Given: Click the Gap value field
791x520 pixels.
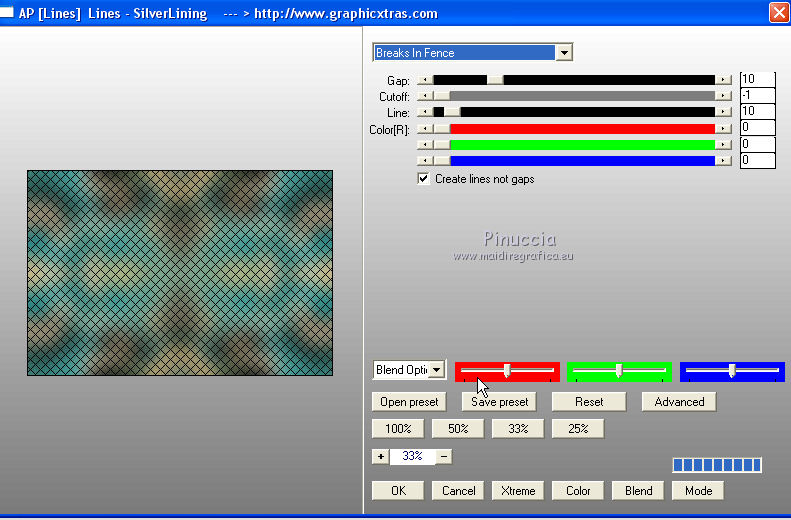Looking at the screenshot, I should pos(757,79).
